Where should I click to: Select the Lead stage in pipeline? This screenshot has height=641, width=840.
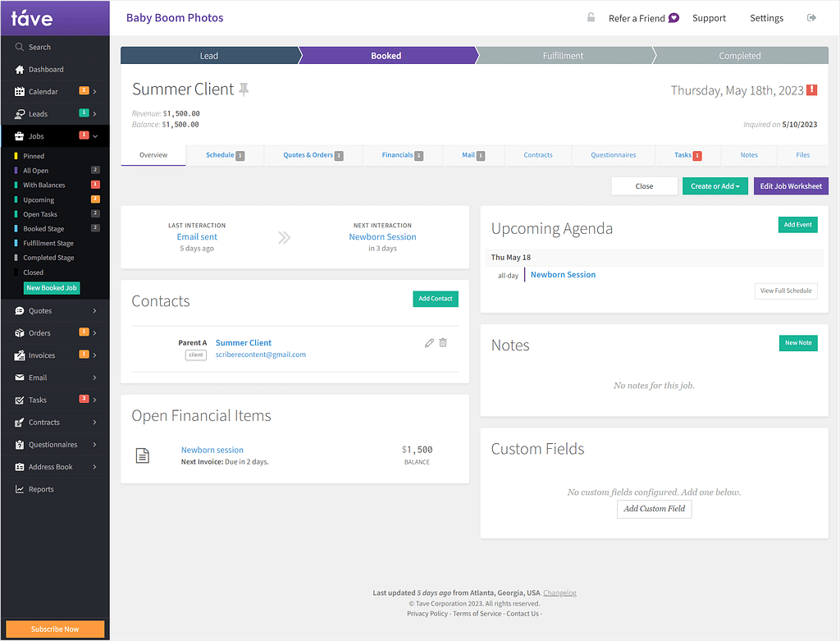click(x=209, y=56)
